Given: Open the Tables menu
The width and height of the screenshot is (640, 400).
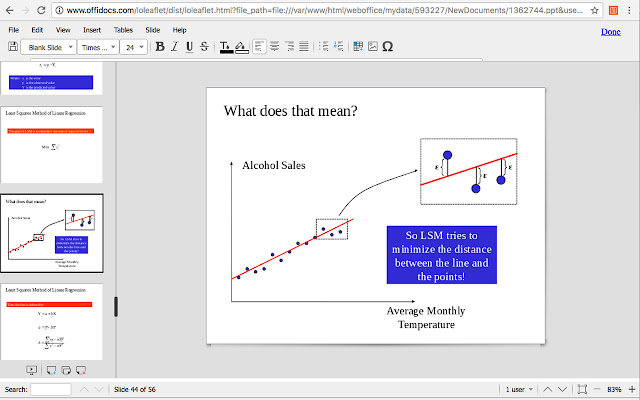Looking at the screenshot, I should point(122,30).
